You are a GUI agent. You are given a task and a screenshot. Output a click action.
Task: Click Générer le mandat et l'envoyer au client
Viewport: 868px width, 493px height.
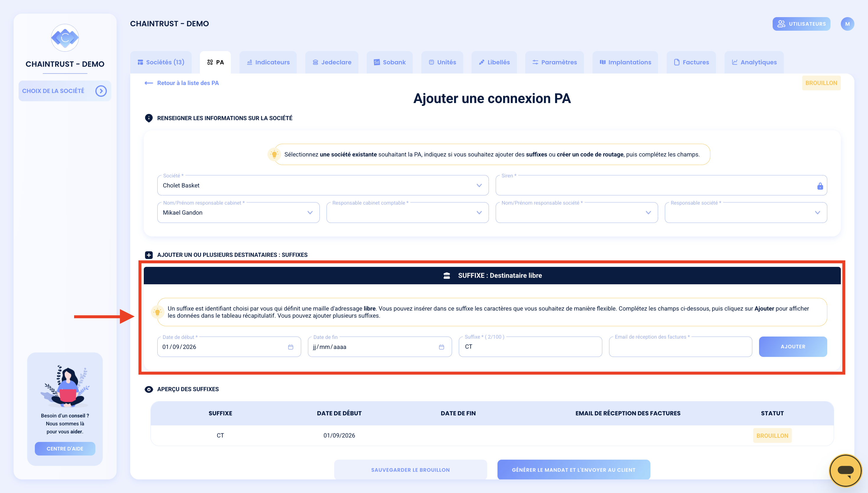coord(573,470)
